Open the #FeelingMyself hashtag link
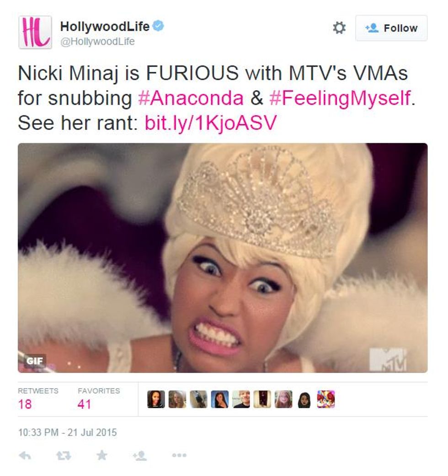Image resolution: width=448 pixels, height=476 pixels. [340, 99]
